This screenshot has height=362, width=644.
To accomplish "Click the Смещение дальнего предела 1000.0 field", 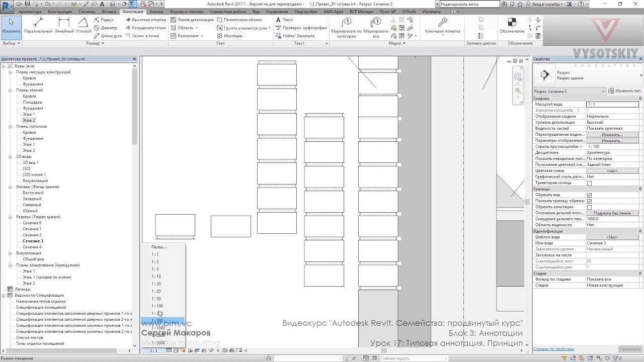I will coord(612,219).
